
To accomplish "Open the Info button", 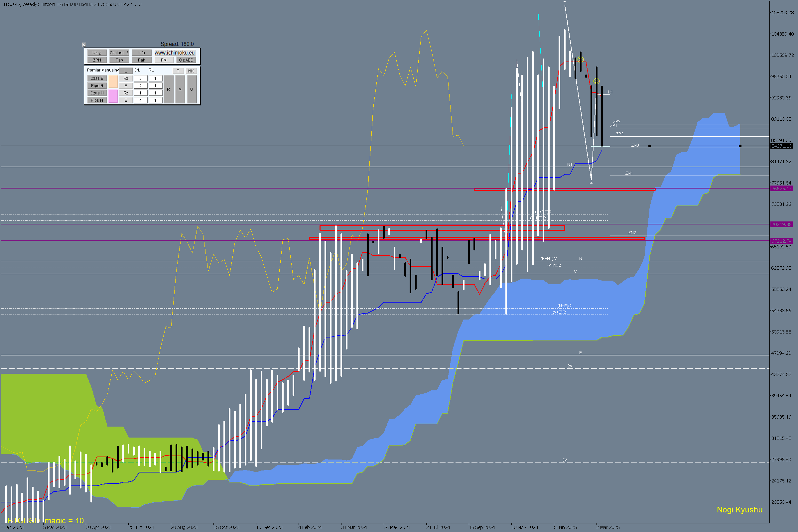I will click(x=142, y=53).
